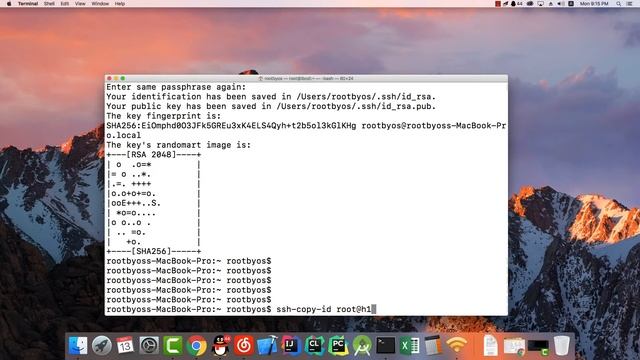Open QQ penguin app in dock
The height and width of the screenshot is (360, 640).
220,346
